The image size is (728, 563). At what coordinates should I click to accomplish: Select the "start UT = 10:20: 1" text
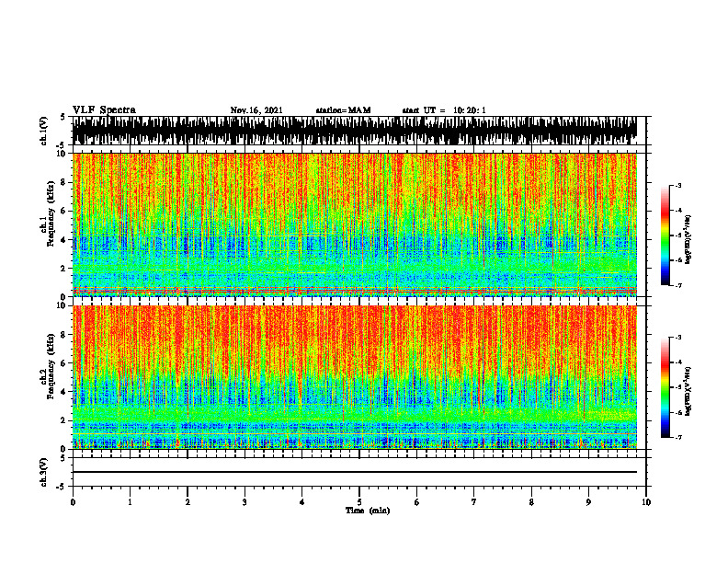[444, 110]
